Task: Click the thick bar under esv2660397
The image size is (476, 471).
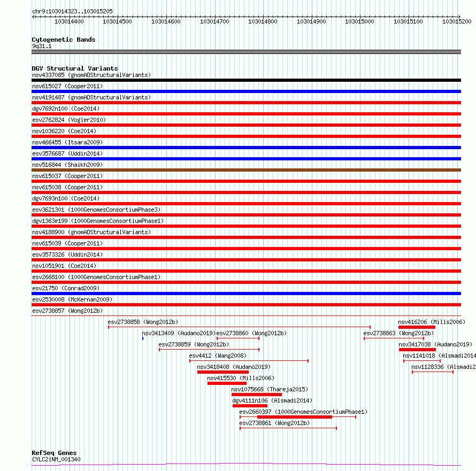Action: tap(295, 417)
